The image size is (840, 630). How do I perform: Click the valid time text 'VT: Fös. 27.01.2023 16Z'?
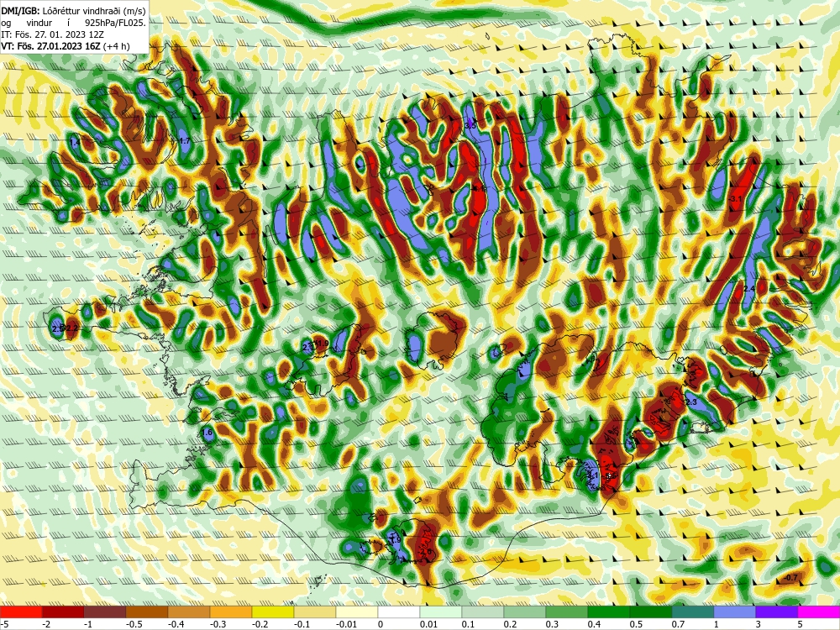(51, 46)
